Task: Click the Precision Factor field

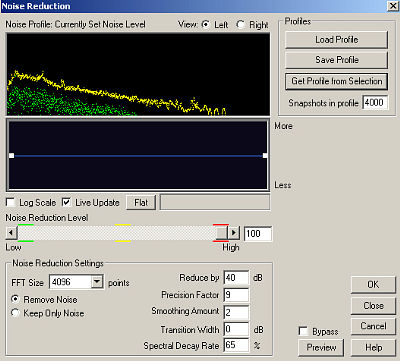Action: coord(236,295)
